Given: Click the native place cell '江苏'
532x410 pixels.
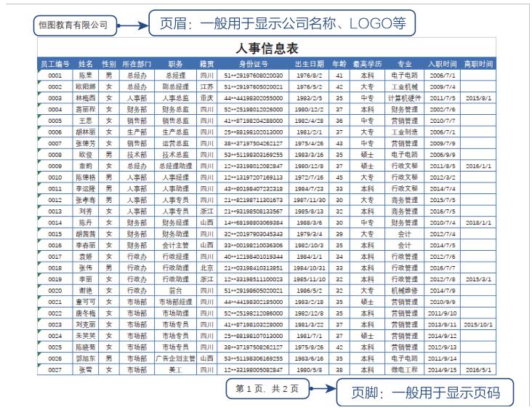Looking at the screenshot, I should [206, 87].
